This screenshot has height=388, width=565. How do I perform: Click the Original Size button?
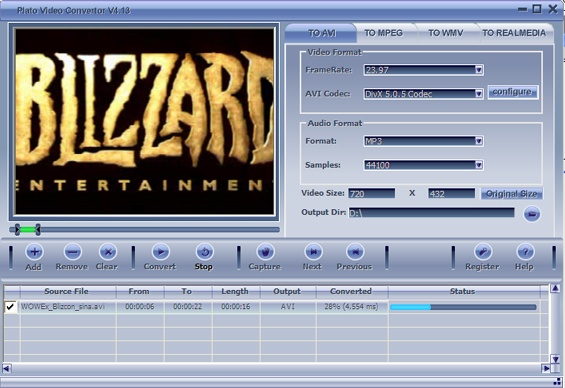click(x=512, y=194)
